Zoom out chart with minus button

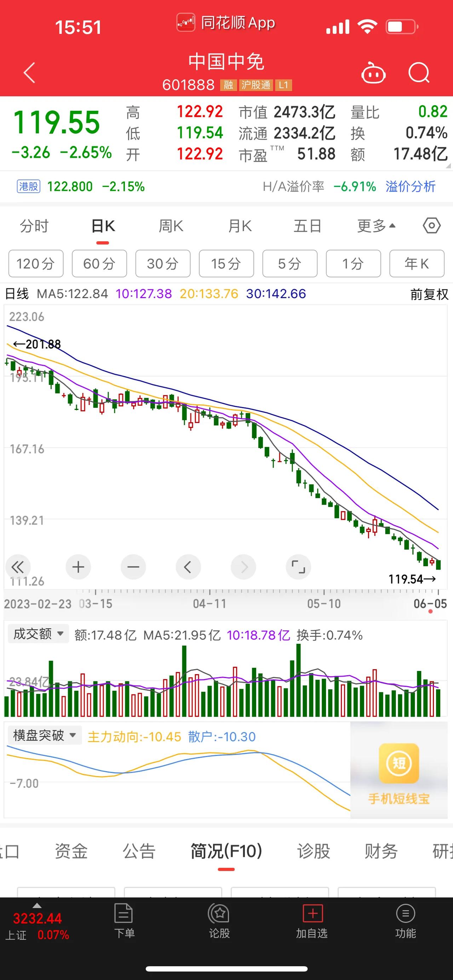[133, 567]
